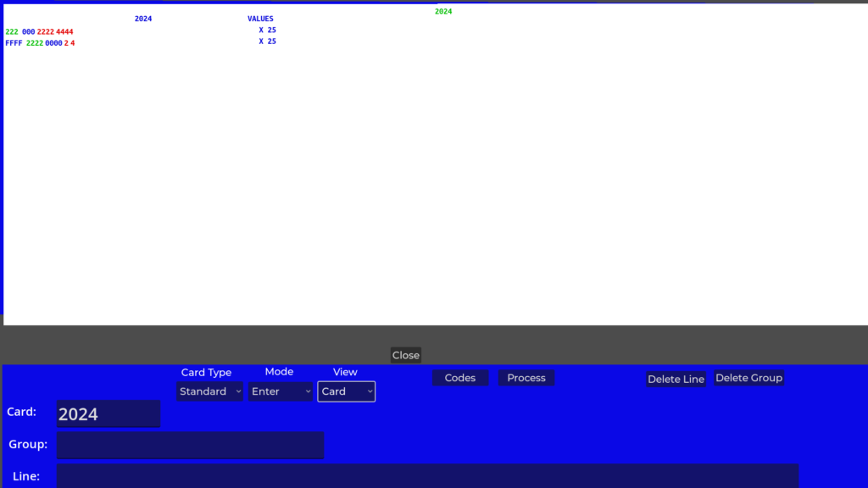Click the red 4444 code in first row
This screenshot has height=488, width=868.
pyautogui.click(x=64, y=32)
